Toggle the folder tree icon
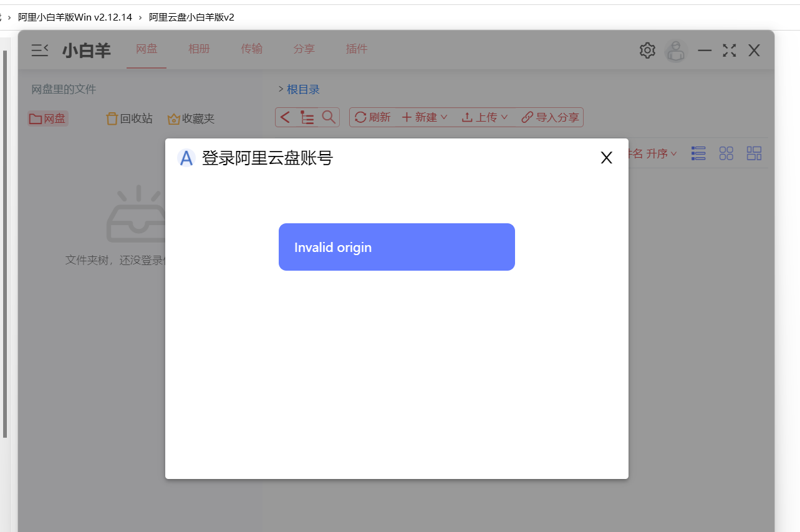The width and height of the screenshot is (800, 532). tap(307, 117)
